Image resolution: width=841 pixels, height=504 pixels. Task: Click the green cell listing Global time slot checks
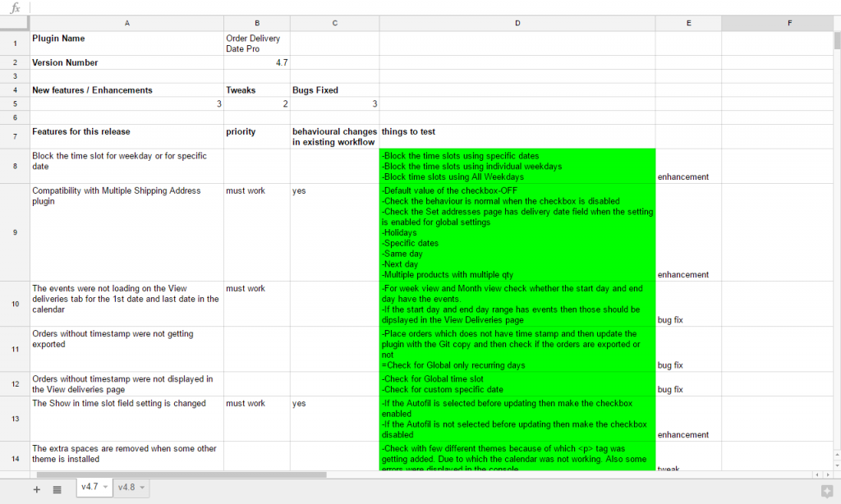click(517, 383)
